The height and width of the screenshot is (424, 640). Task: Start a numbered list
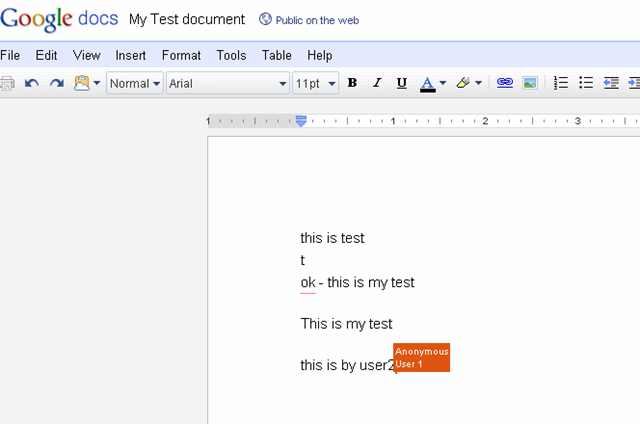(561, 83)
